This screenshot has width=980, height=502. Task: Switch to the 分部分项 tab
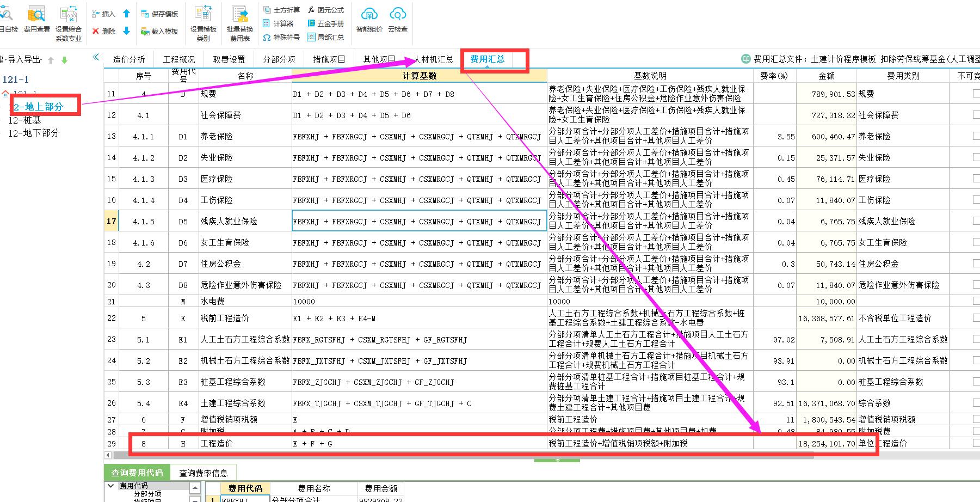[x=279, y=59]
